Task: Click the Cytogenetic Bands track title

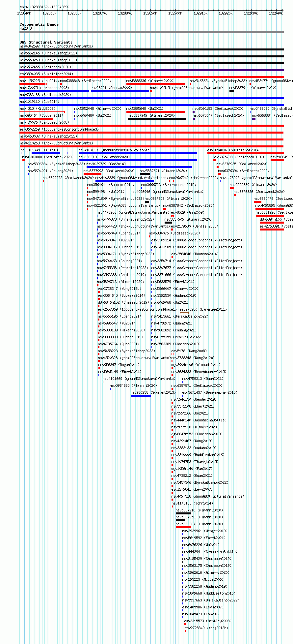Action: click(39, 24)
